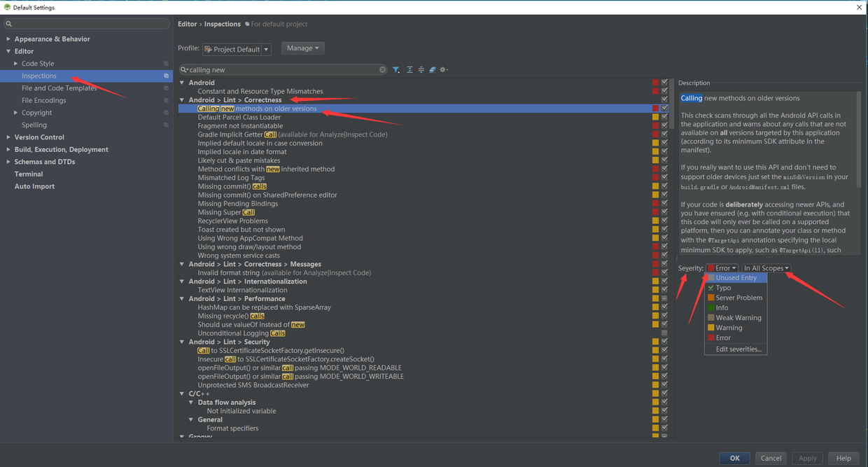Click the project-level icon beside File Encodings
This screenshot has width=868, height=467.
tap(166, 100)
